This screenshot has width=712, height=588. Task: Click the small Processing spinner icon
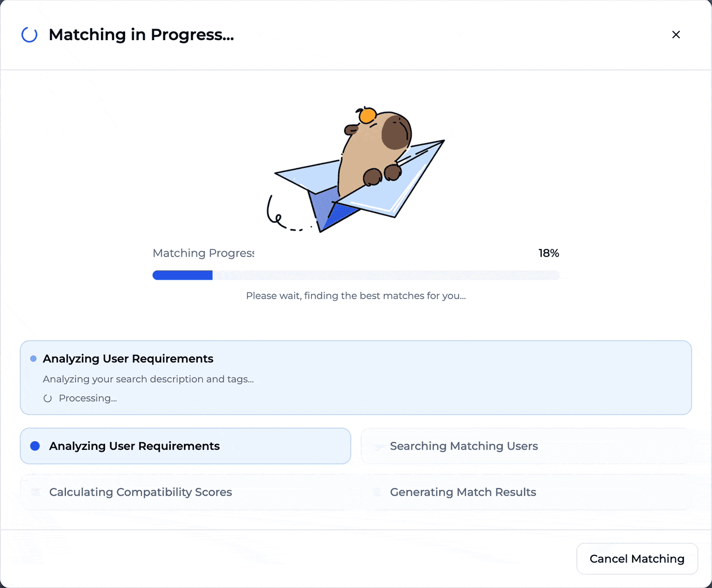click(x=48, y=399)
